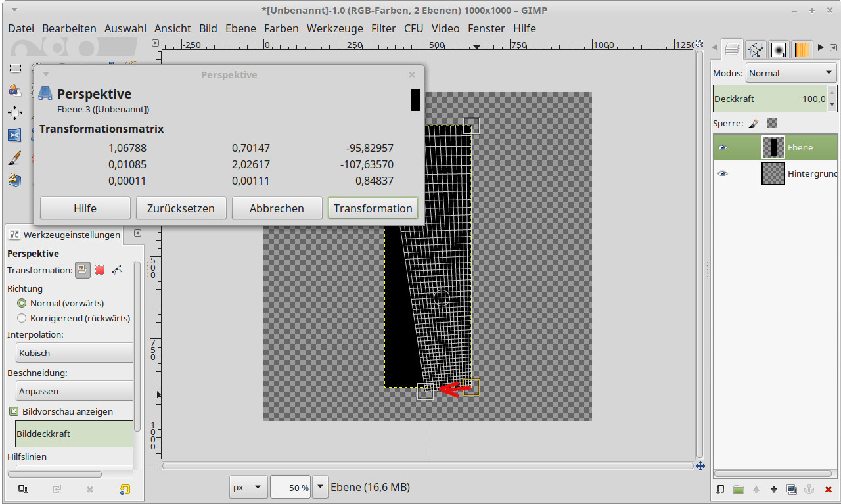Open the Ebene menu
The height and width of the screenshot is (504, 841).
(240, 28)
